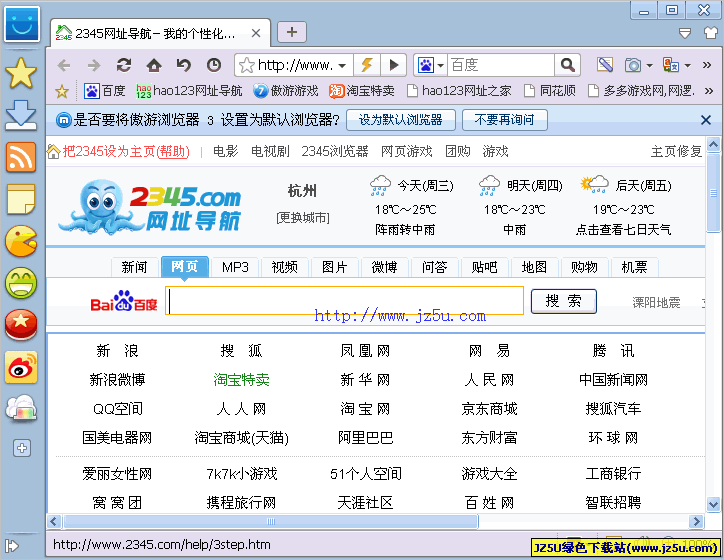This screenshot has height=560, width=724.
Task: Click the 搜索 search button
Action: click(x=564, y=301)
